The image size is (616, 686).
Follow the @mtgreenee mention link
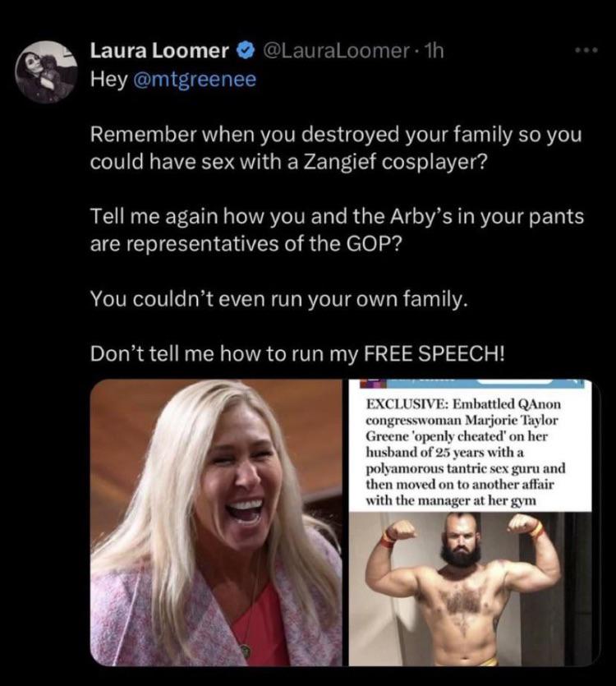pos(195,79)
